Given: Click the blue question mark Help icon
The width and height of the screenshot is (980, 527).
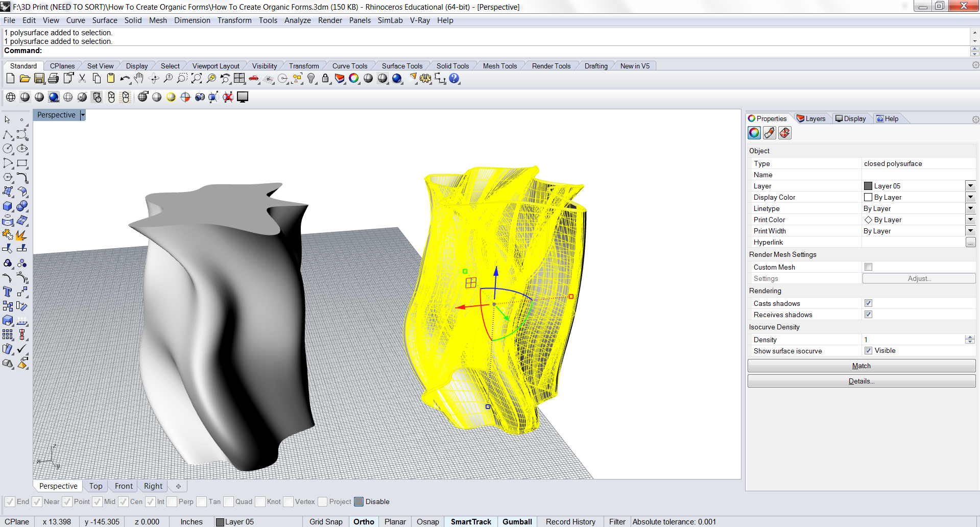Looking at the screenshot, I should tap(455, 79).
